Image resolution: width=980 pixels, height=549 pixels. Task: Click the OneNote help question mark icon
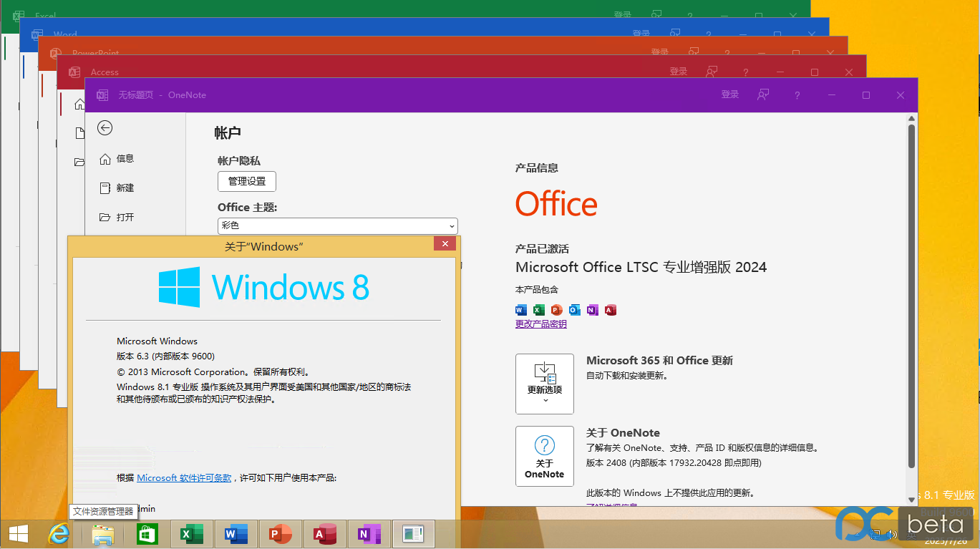(797, 95)
